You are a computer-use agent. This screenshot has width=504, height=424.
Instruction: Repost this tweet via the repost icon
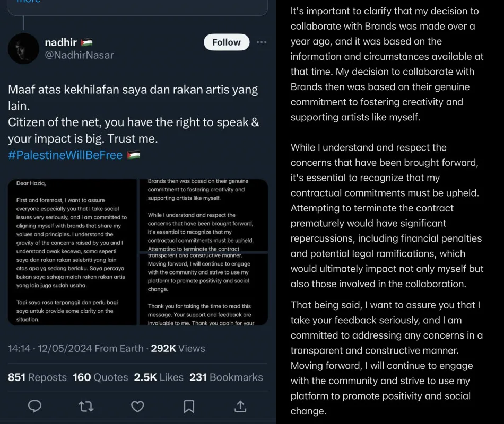[x=86, y=406]
